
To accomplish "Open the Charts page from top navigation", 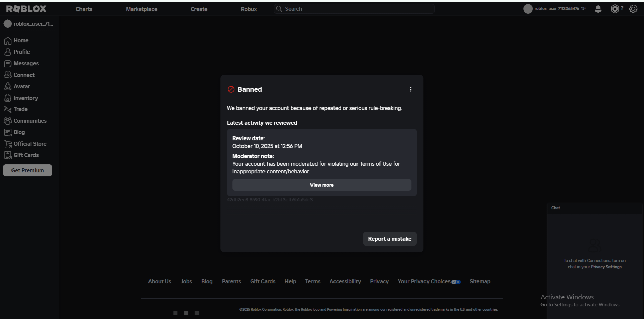I will pyautogui.click(x=84, y=9).
